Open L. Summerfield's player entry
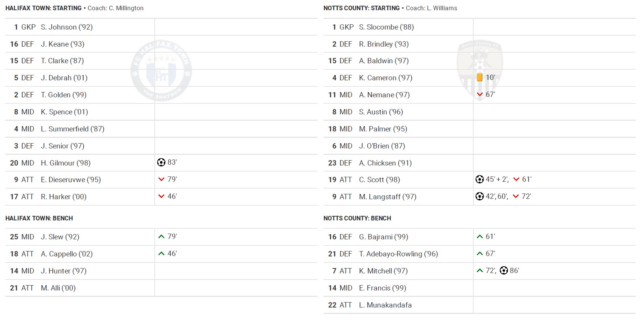 click(x=72, y=129)
